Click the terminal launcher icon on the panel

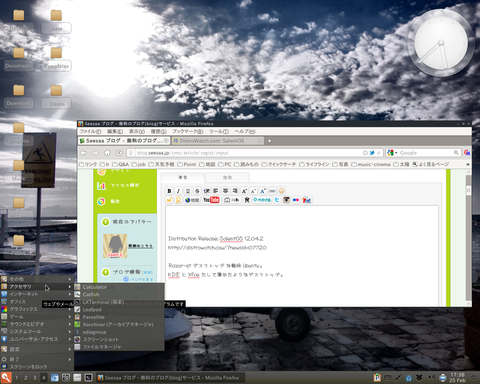(x=88, y=378)
